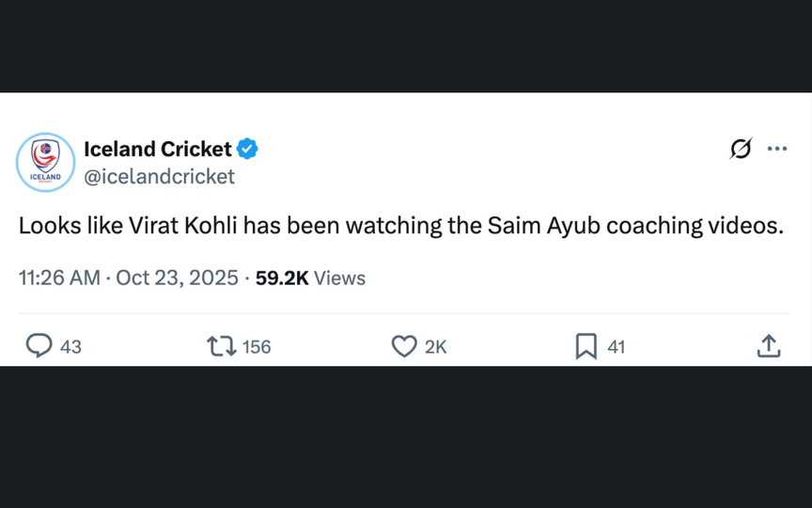Click the reply speech bubble icon
The image size is (812, 508).
(39, 346)
